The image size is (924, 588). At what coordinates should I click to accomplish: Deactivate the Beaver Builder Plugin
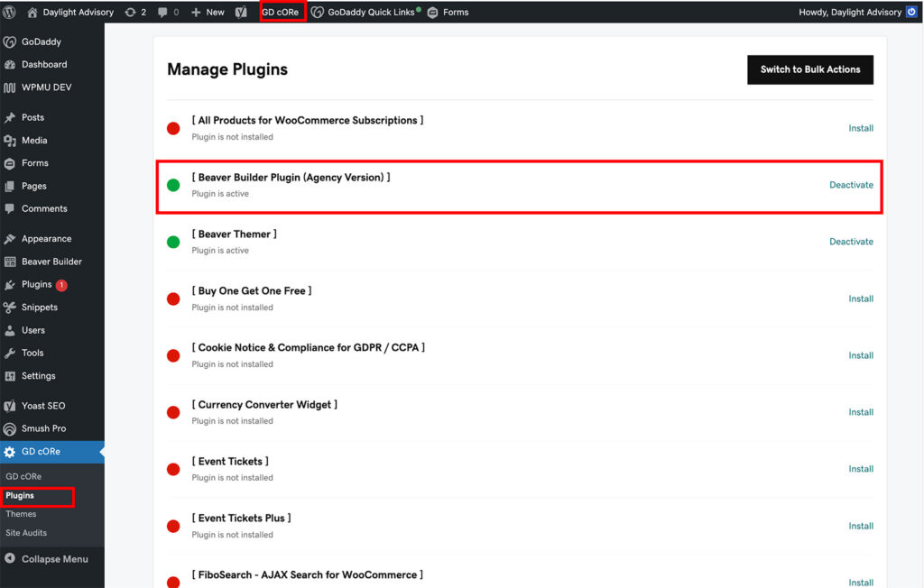pos(851,184)
